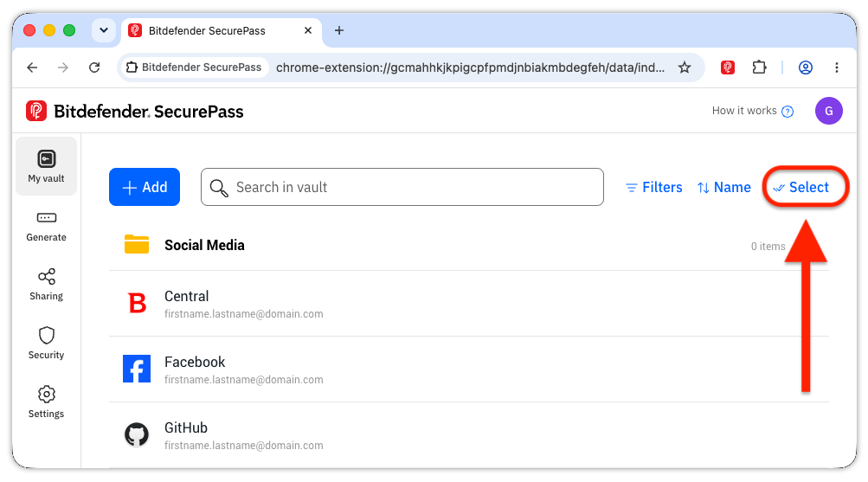Open the Security shield section
Viewport: 868px width, 482px height.
tap(47, 344)
